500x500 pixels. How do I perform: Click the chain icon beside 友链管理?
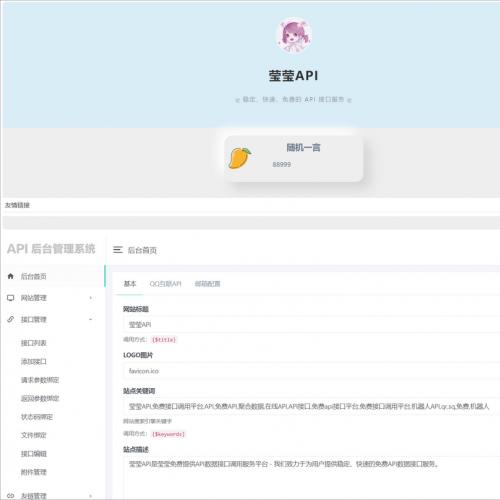click(x=10, y=496)
